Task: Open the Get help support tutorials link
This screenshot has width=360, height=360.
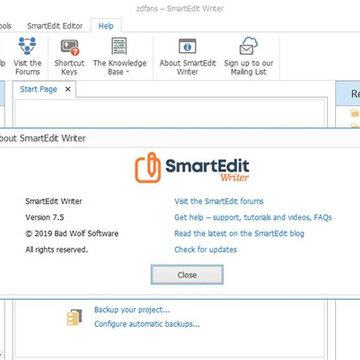Action: pos(253,218)
